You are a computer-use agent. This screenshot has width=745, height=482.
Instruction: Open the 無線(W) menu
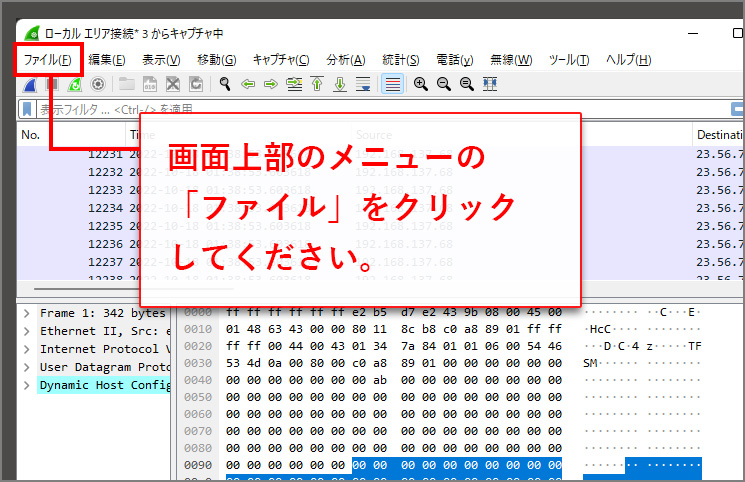(x=511, y=60)
